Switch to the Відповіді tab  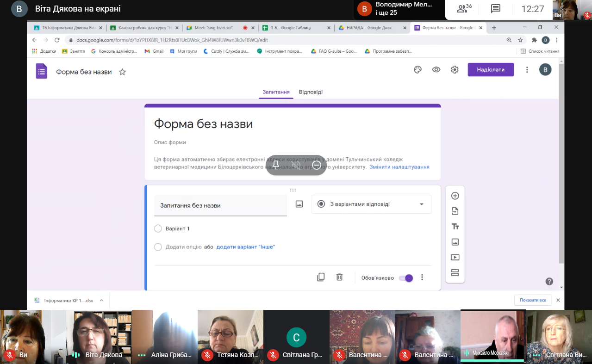[311, 92]
